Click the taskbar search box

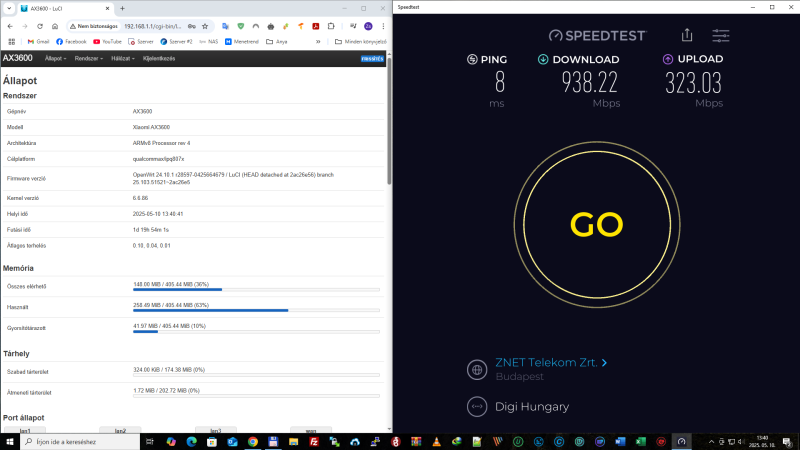[x=80, y=442]
